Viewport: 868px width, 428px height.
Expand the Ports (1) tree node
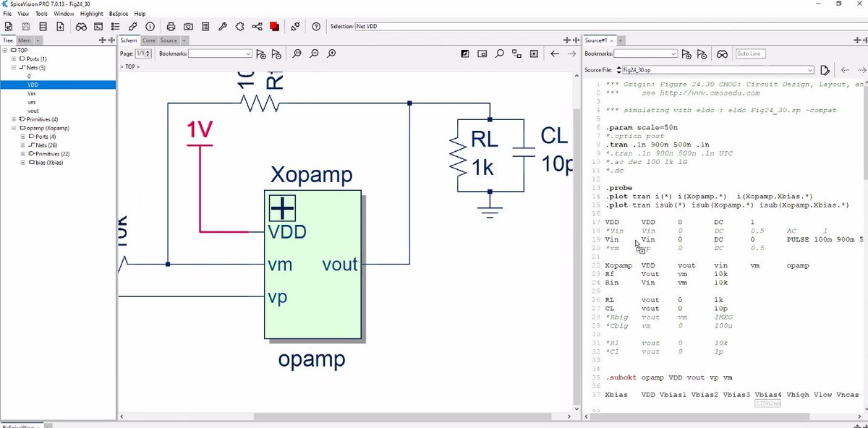[x=14, y=59]
